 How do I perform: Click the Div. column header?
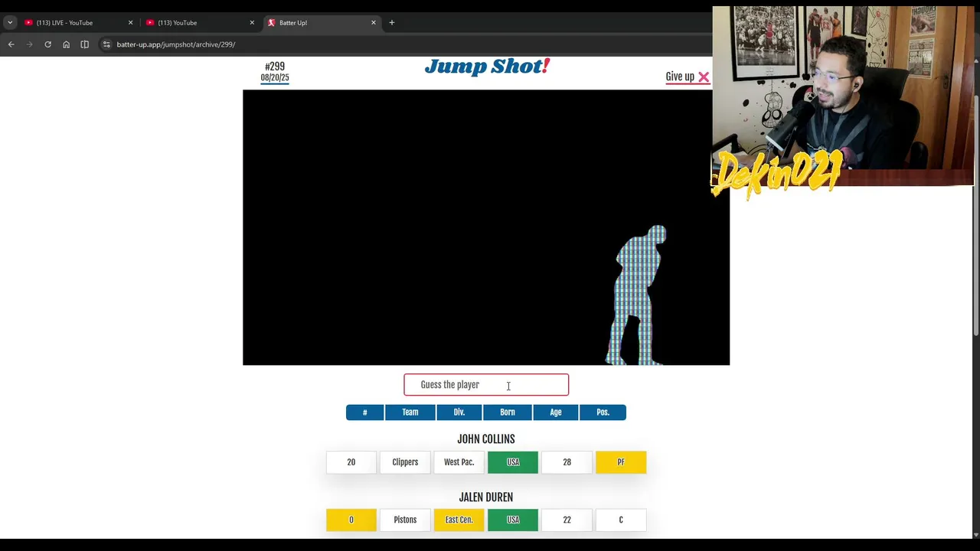[x=459, y=412]
